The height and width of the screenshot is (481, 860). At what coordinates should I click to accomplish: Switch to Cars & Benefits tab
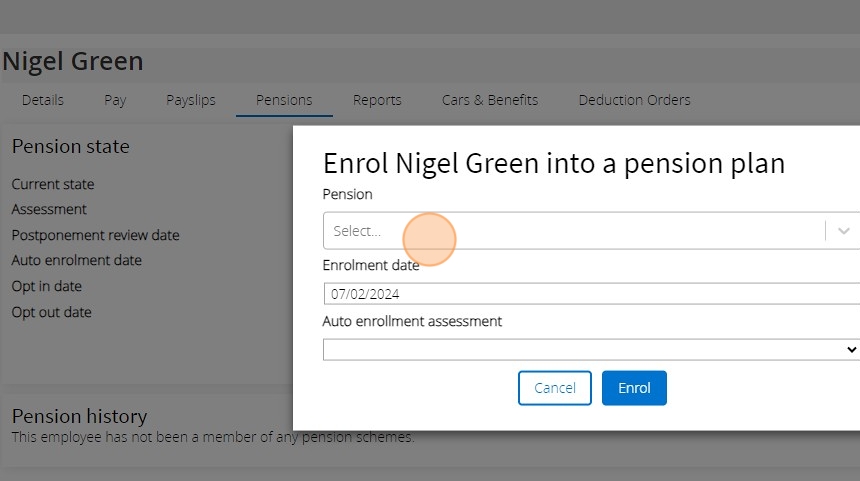tap(490, 100)
